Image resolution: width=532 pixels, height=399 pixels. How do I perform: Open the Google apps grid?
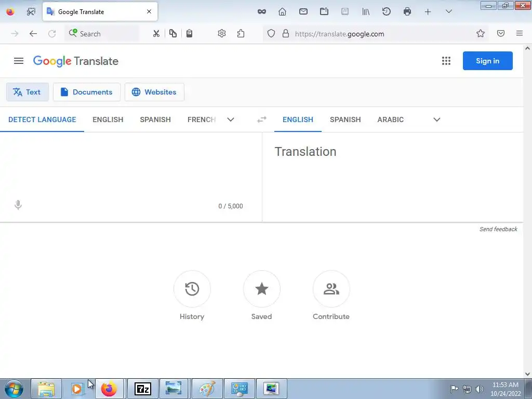click(446, 61)
